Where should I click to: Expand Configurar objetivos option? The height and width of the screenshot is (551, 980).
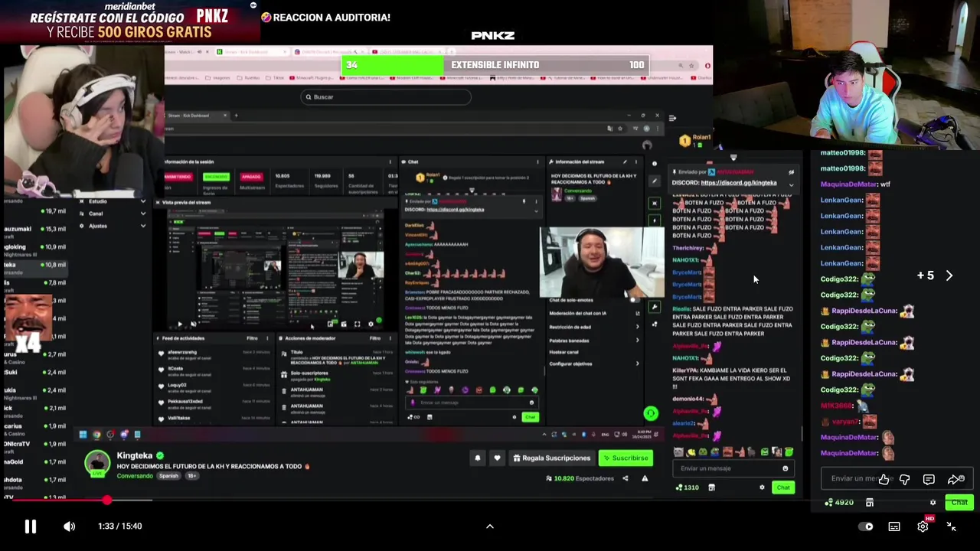point(594,364)
